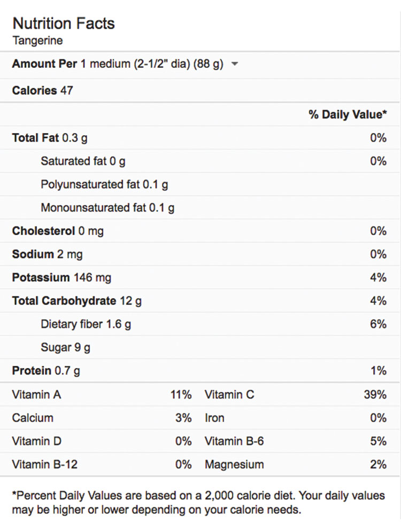Screen dimensions: 401x532
Task: Click the Percent Daily Values footnote text
Action: (198, 502)
